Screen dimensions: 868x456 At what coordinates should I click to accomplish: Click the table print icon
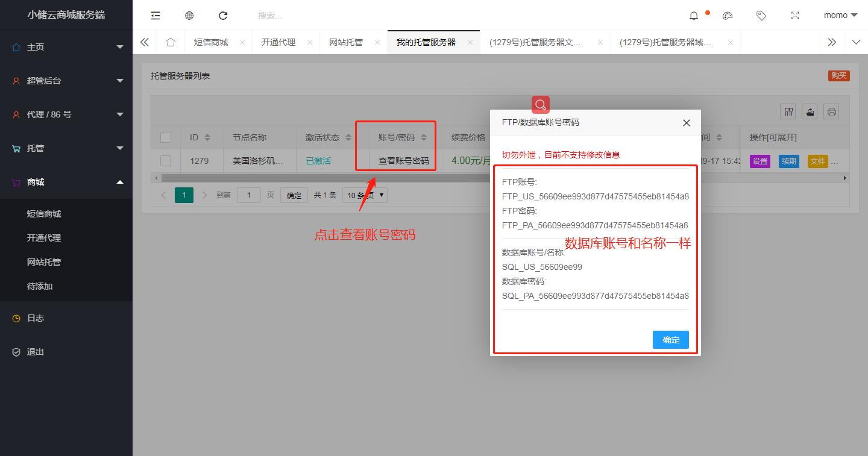pyautogui.click(x=832, y=111)
